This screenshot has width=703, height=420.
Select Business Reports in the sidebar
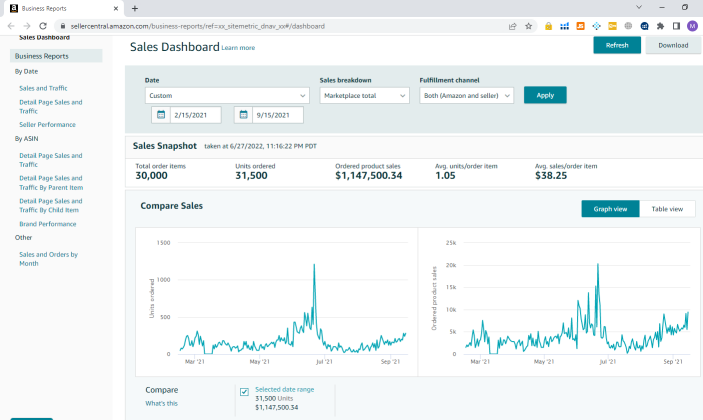coord(56,56)
